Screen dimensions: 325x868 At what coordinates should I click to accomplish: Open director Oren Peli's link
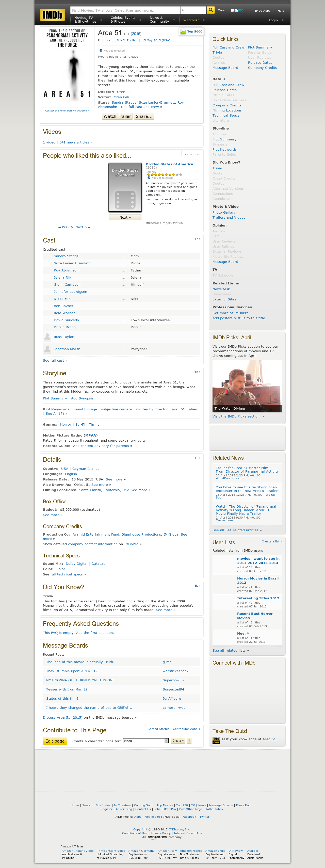coord(125,92)
